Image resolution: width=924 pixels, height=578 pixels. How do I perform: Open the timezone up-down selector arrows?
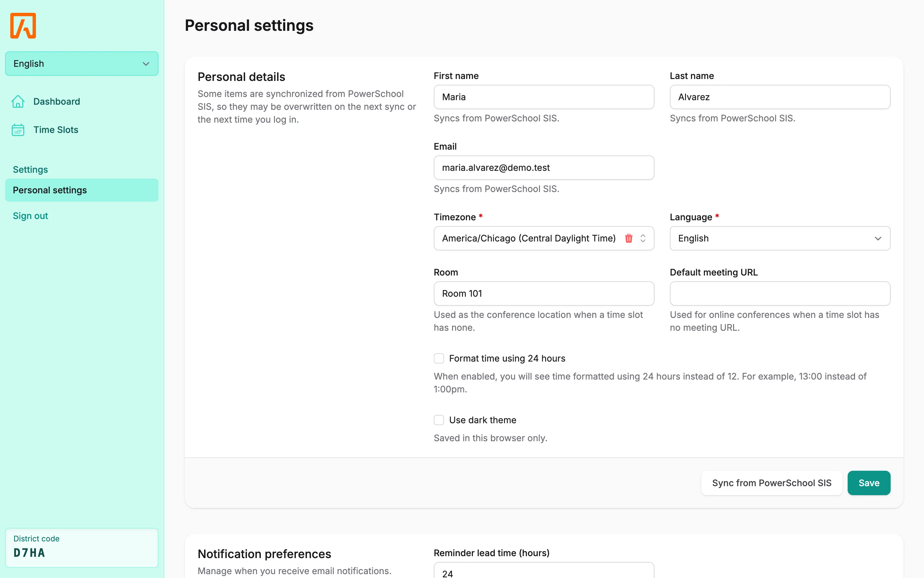[643, 238]
